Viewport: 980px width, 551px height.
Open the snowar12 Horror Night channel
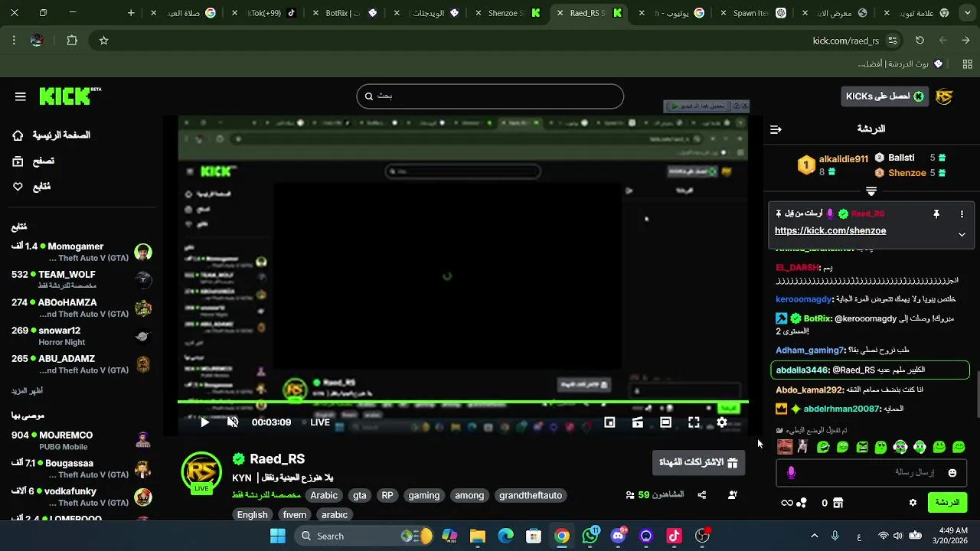pyautogui.click(x=82, y=336)
